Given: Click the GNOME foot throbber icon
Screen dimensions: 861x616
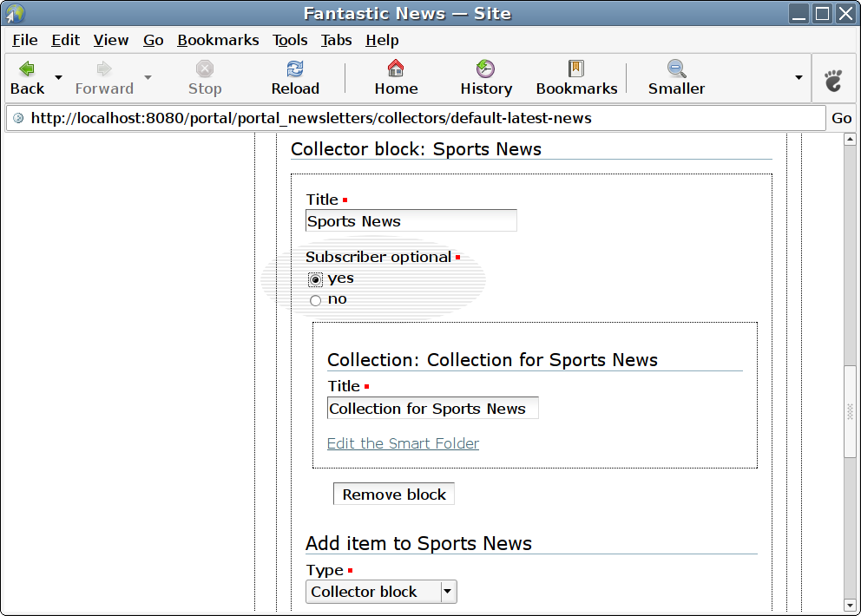Looking at the screenshot, I should click(x=833, y=81).
